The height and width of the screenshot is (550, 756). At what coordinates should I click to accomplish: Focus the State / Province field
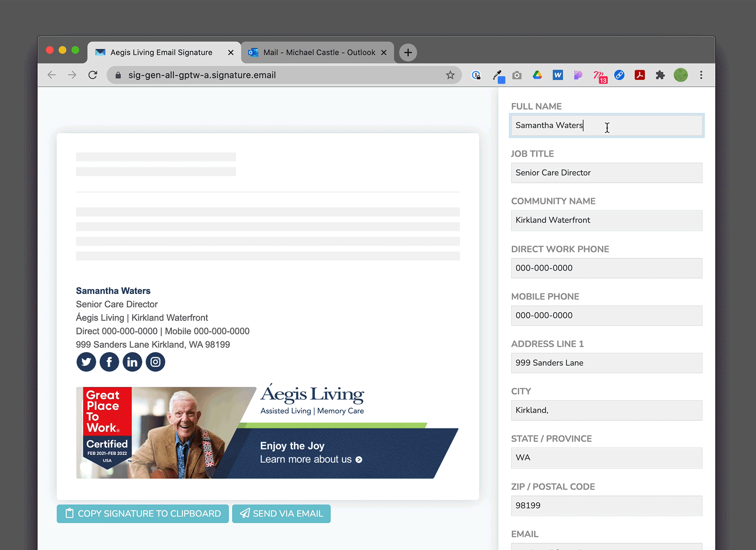(607, 458)
